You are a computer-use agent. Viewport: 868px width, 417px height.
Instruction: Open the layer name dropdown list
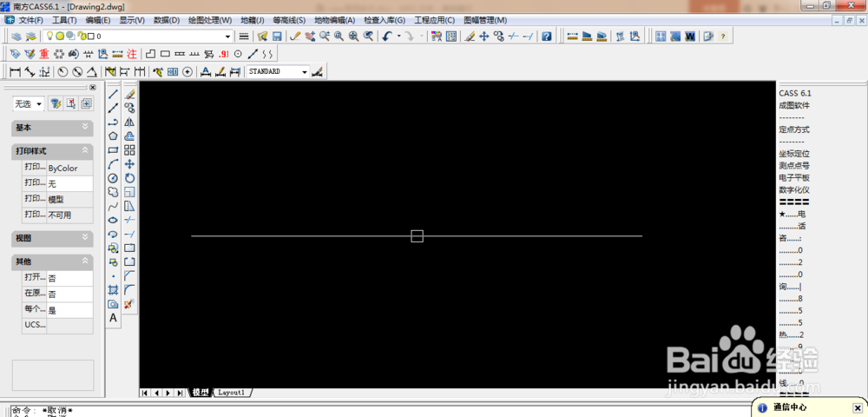(x=227, y=36)
